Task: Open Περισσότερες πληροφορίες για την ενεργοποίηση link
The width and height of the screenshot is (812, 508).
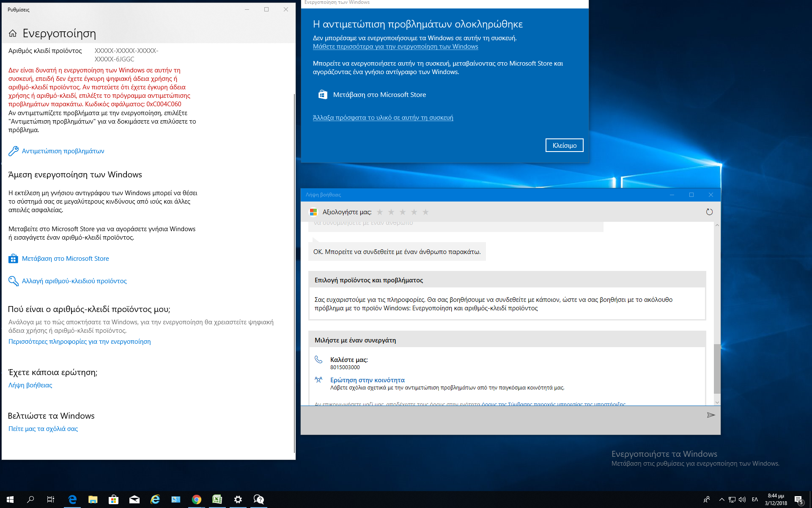Action: 80,342
